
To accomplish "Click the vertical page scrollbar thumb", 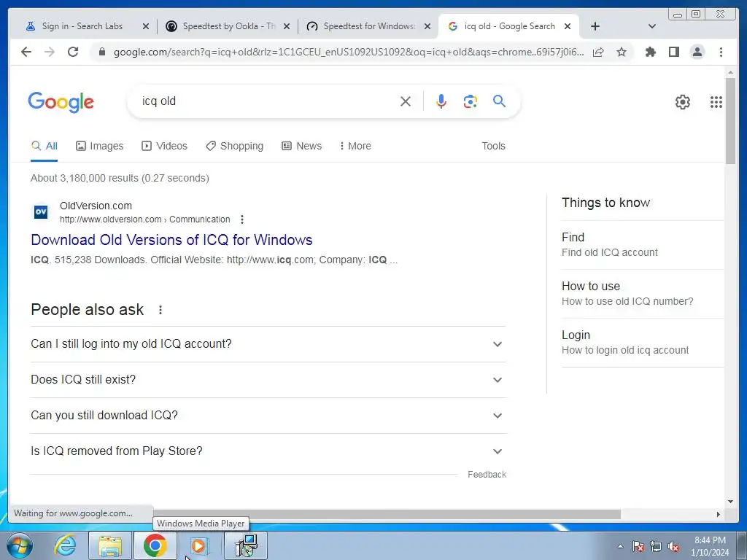I will [x=730, y=120].
